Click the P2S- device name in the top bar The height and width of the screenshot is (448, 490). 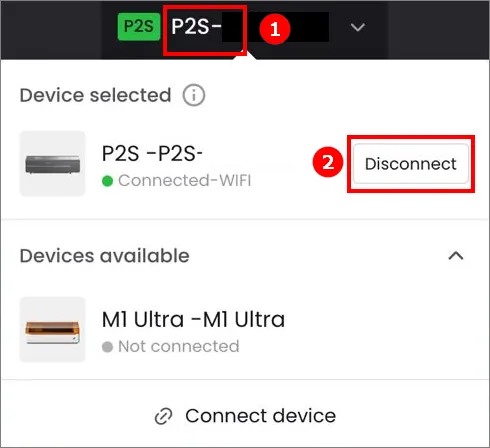coord(197,26)
